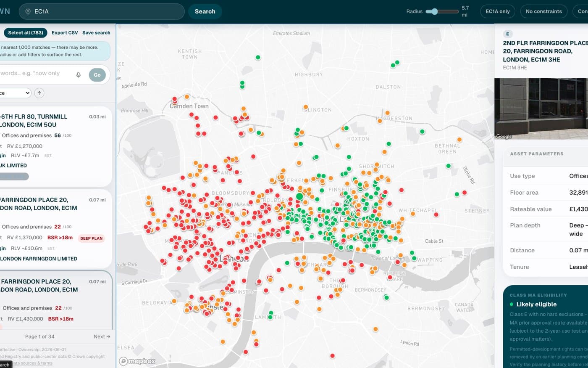Click owner name LONDON FARRINGDON LIMITED
This screenshot has height=368, width=588.
pos(39,259)
